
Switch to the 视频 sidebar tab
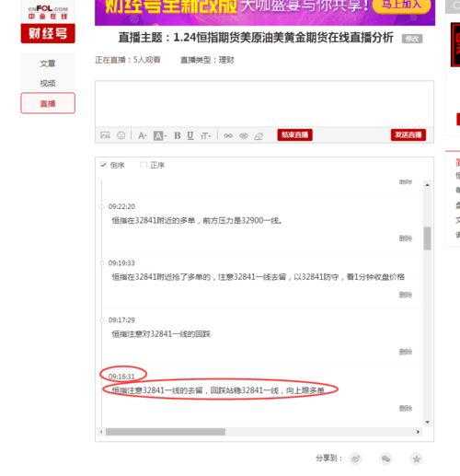coord(48,83)
